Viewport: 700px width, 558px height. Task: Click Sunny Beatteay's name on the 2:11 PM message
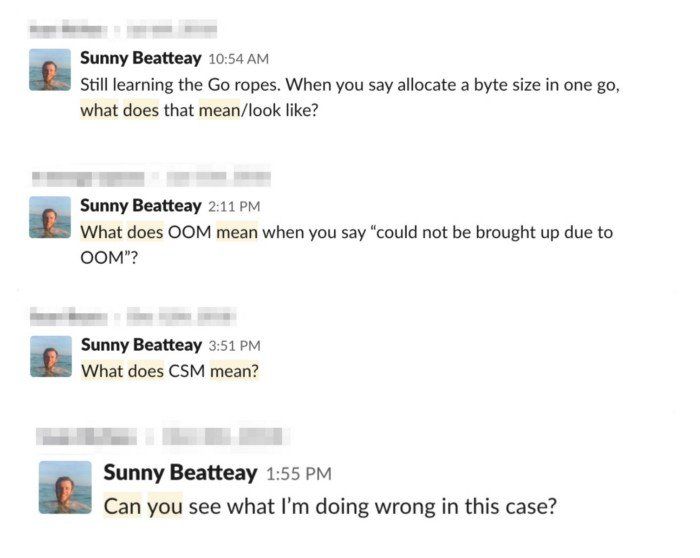click(x=140, y=206)
